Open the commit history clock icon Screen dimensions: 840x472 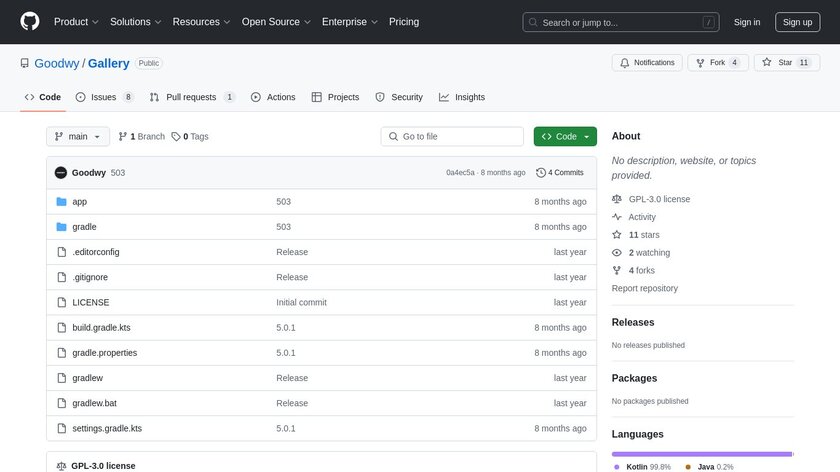click(x=541, y=173)
